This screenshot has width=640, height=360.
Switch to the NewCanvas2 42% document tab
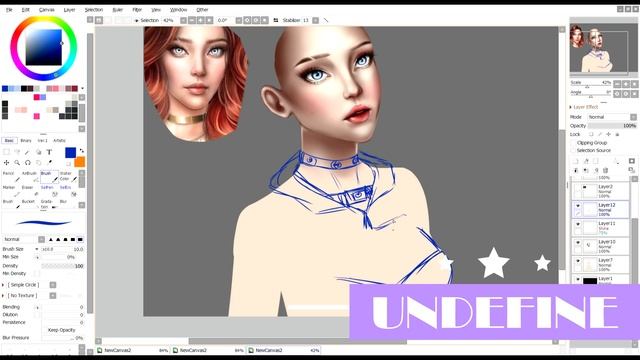pyautogui.click(x=284, y=350)
